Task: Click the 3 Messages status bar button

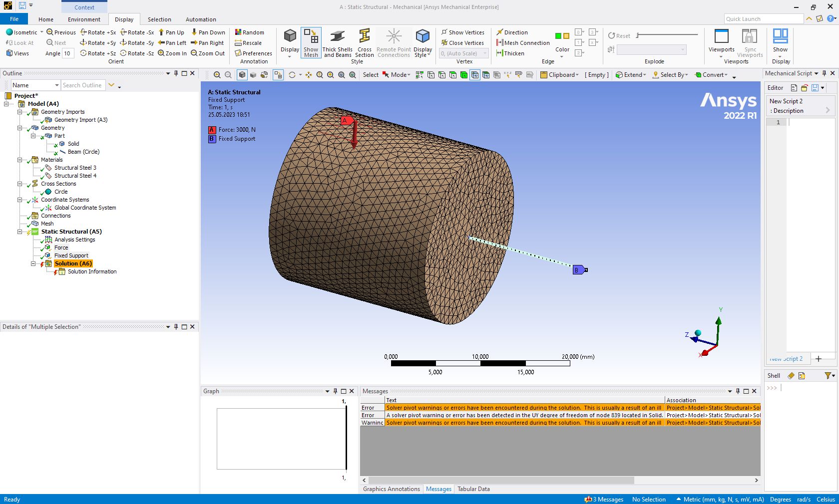Action: [x=604, y=500]
